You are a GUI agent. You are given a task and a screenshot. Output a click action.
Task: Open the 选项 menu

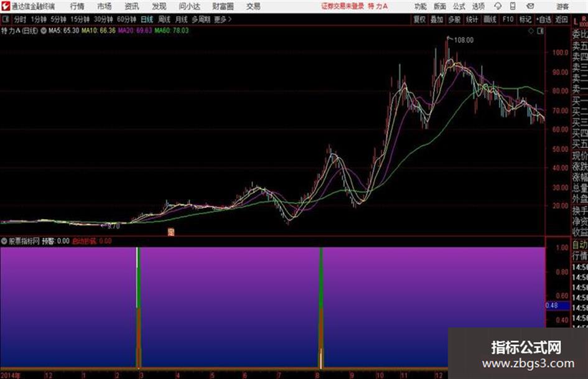click(x=478, y=6)
